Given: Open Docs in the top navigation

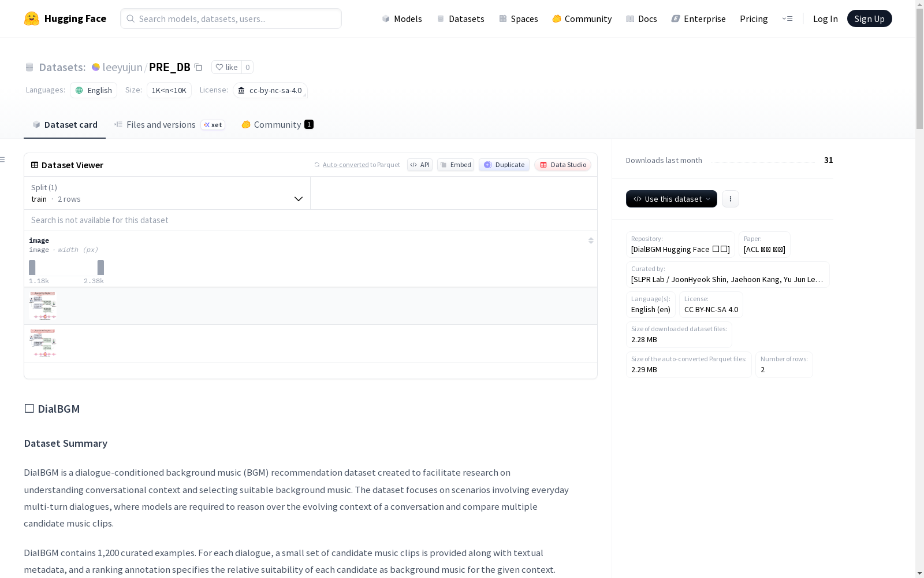Looking at the screenshot, I should (x=642, y=18).
